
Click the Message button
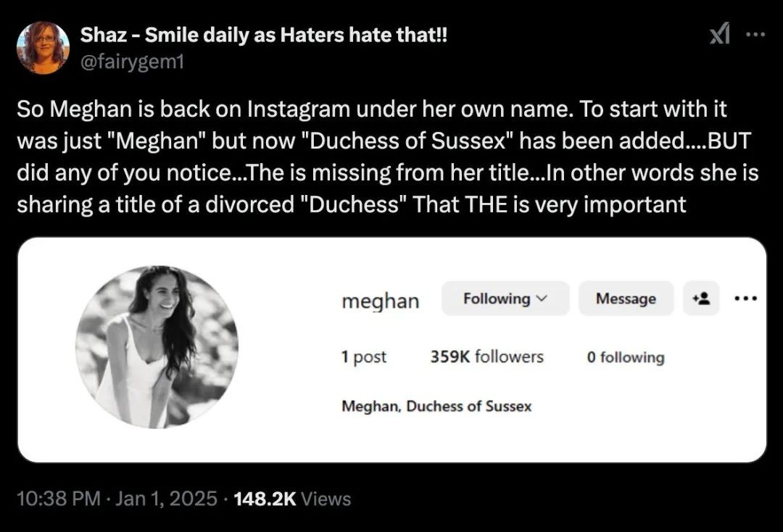coord(626,299)
